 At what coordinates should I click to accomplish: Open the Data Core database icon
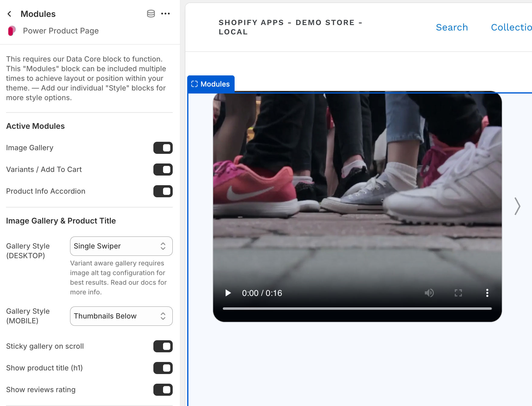pyautogui.click(x=151, y=14)
